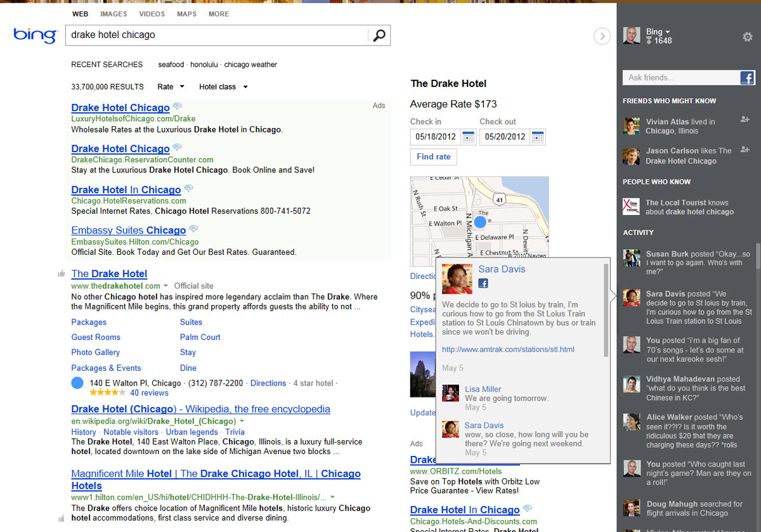Viewport: 761px width, 532px height.
Task: Add Jason Carlson as friend icon
Action: pyautogui.click(x=745, y=150)
